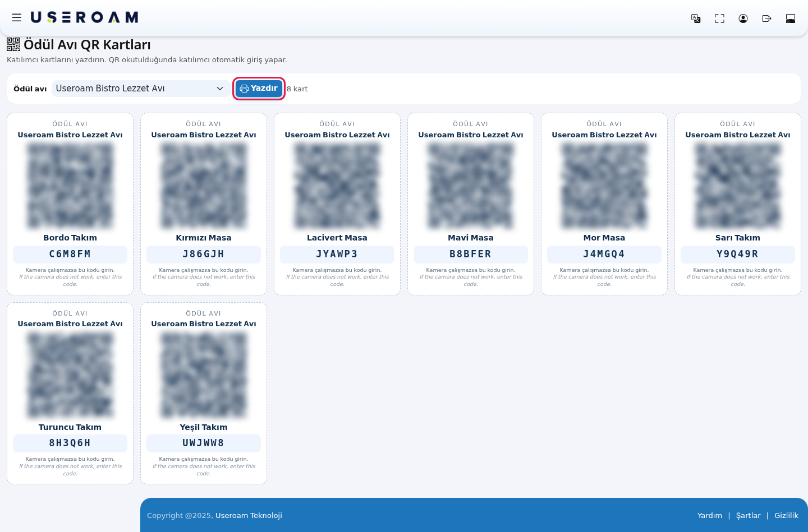Click the Bordo Takım team name
The image size is (808, 532).
(70, 238)
